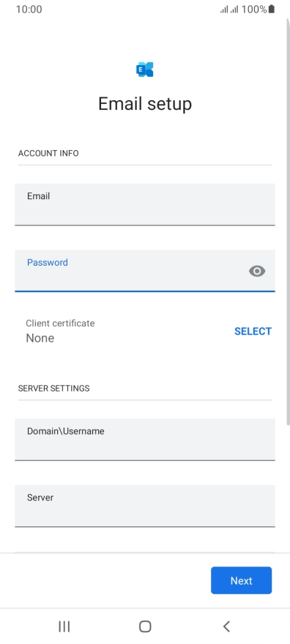
Task: Go back using the navigation arrow
Action: (x=226, y=626)
